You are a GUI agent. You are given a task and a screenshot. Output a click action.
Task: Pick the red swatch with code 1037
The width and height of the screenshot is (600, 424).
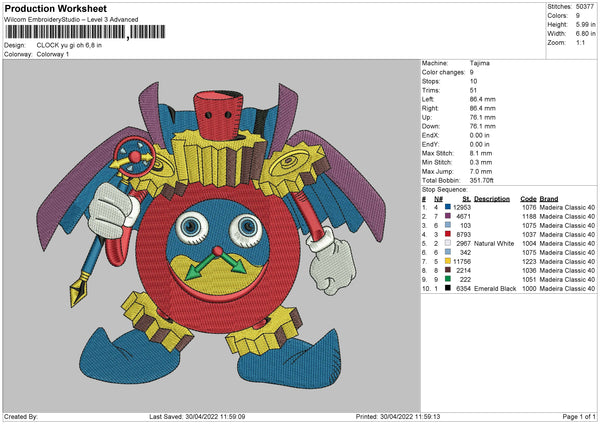447,234
